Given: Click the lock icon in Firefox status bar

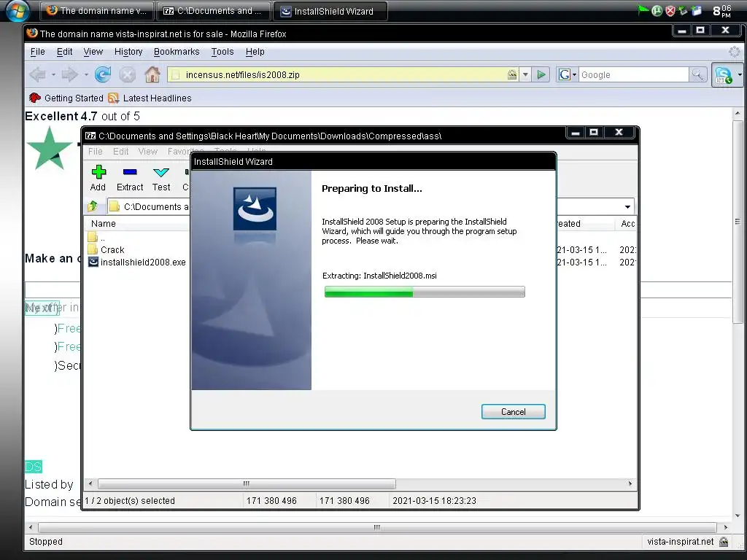Looking at the screenshot, I should click(723, 542).
